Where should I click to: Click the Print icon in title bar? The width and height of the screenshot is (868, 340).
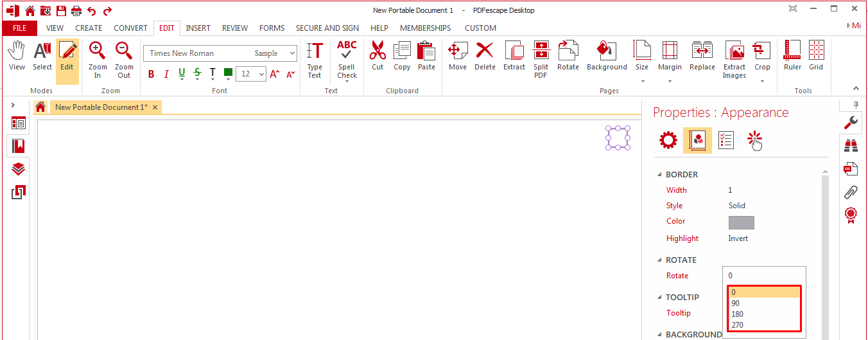click(x=76, y=10)
